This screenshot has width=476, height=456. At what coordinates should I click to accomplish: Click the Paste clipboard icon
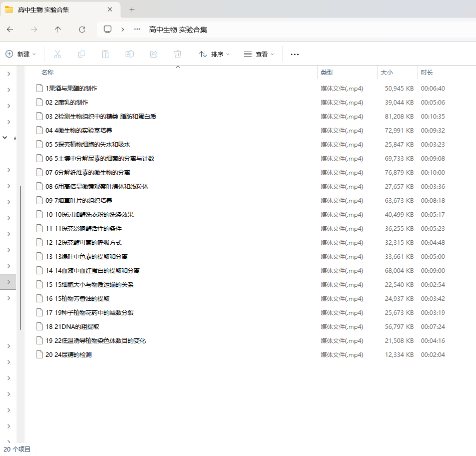(x=105, y=54)
